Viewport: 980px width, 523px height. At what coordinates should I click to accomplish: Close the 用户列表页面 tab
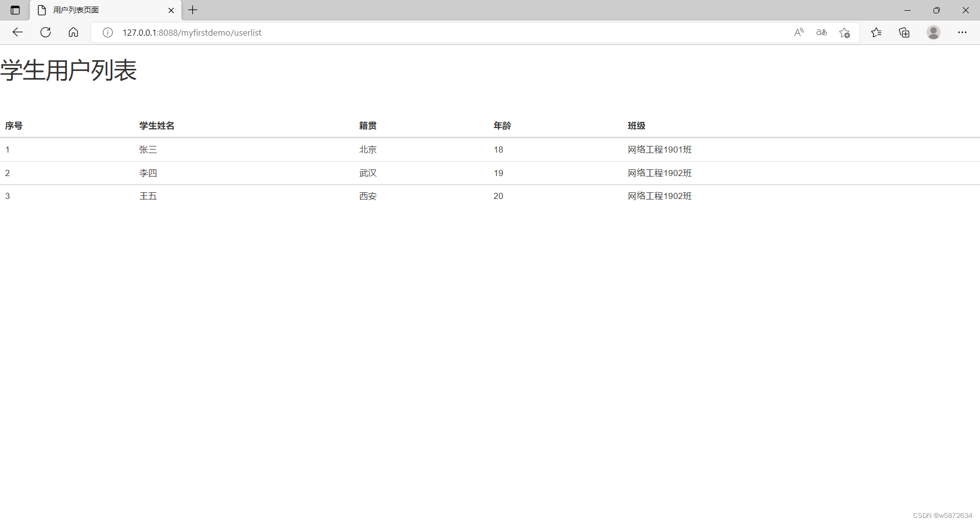[171, 10]
